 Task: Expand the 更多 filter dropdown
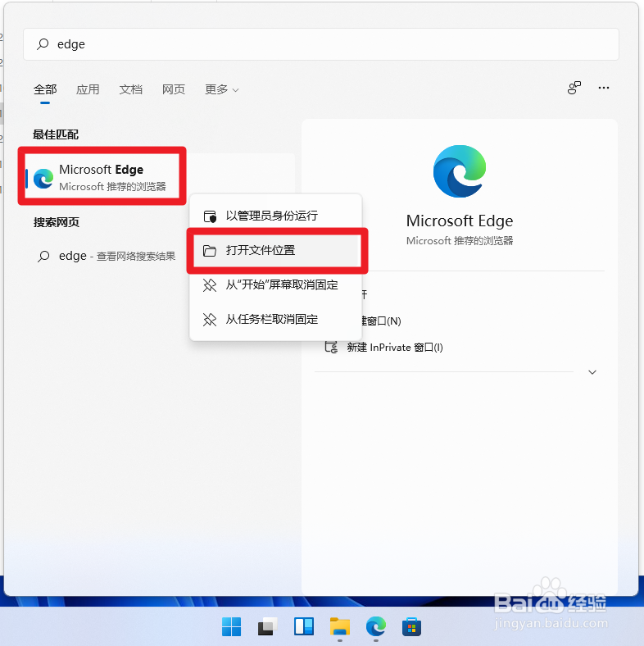[221, 89]
